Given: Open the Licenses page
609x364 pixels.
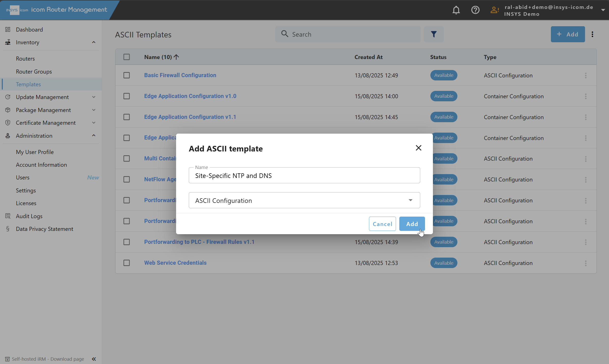Looking at the screenshot, I should tap(26, 203).
